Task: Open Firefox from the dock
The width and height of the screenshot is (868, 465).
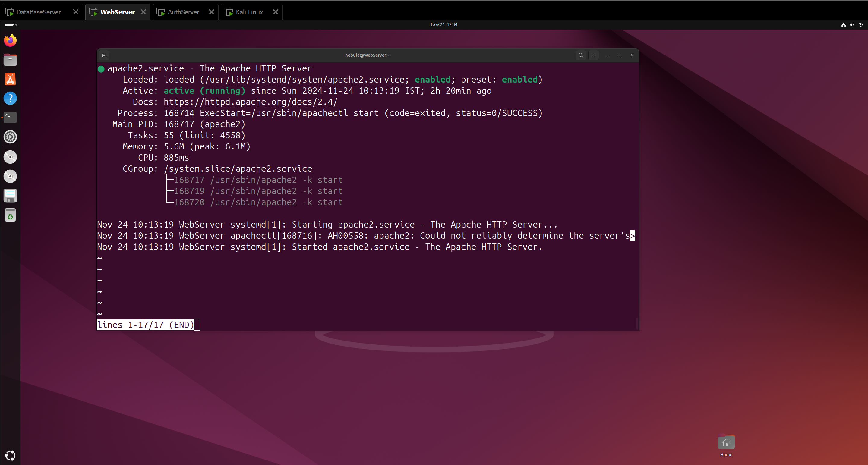Action: tap(10, 40)
